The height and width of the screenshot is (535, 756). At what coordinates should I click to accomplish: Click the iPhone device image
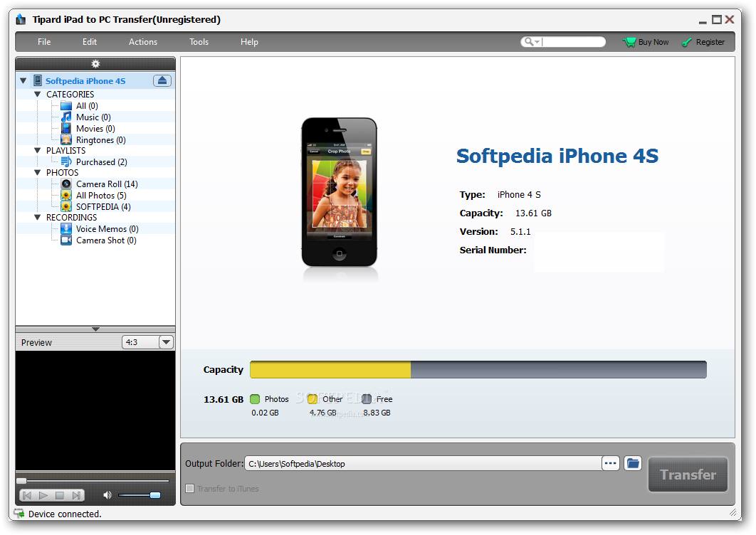[339, 192]
